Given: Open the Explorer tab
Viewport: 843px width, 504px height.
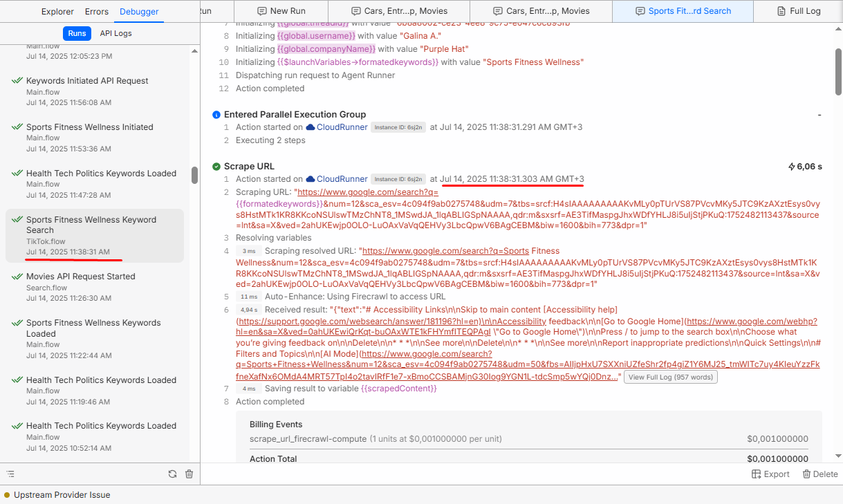Looking at the screenshot, I should [57, 12].
